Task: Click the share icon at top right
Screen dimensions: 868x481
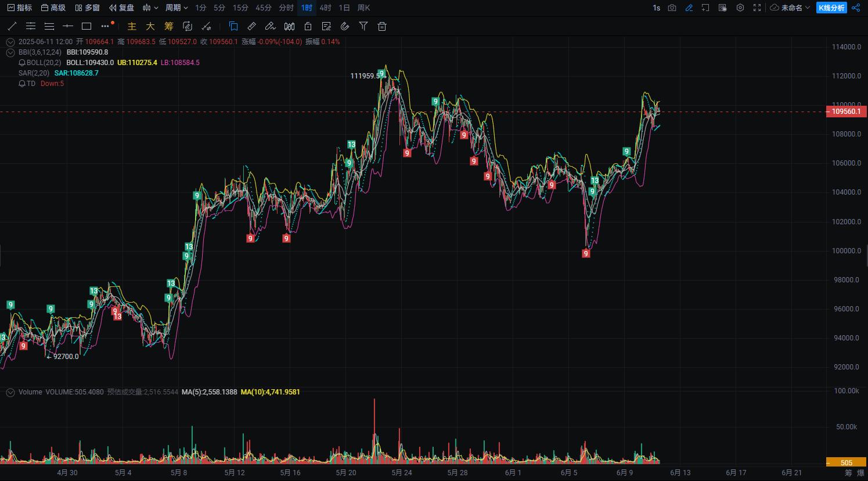Action: click(855, 8)
